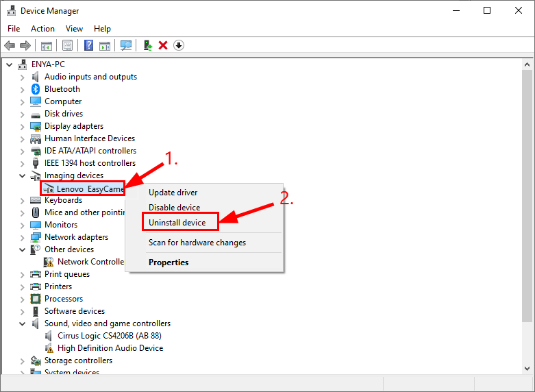The height and width of the screenshot is (392, 535).
Task: Expand the Human Interface Devices category
Action: click(x=23, y=139)
